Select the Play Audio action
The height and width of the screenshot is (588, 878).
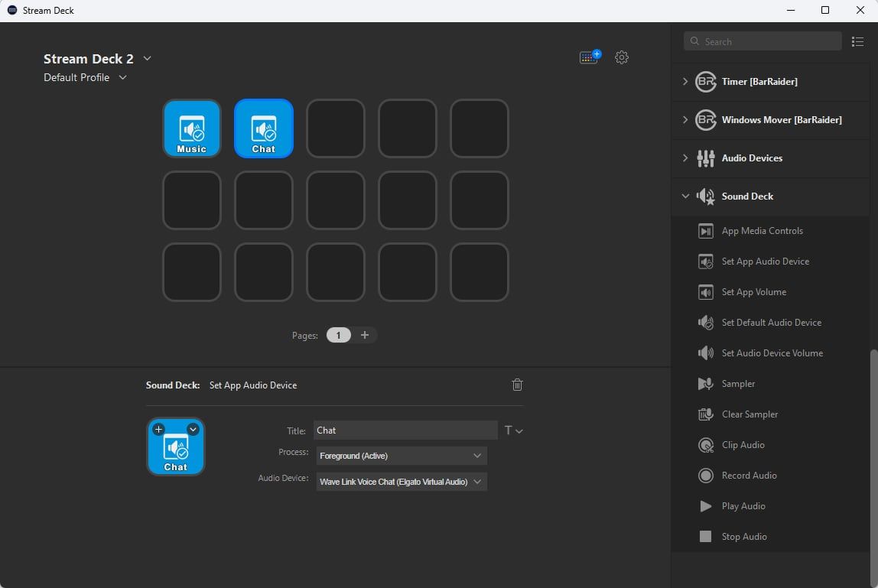(x=743, y=506)
